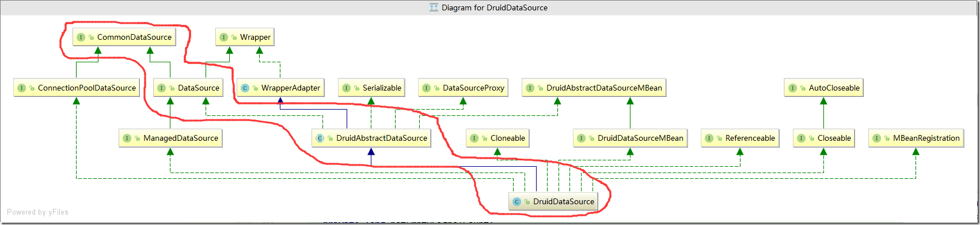The image size is (980, 225).
Task: Select the DruidDataSource class node
Action: pyautogui.click(x=553, y=201)
